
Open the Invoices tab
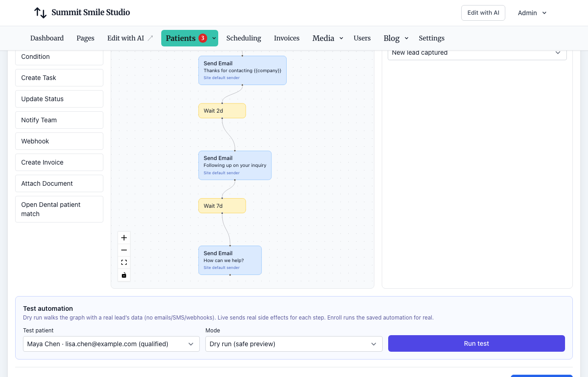click(287, 38)
